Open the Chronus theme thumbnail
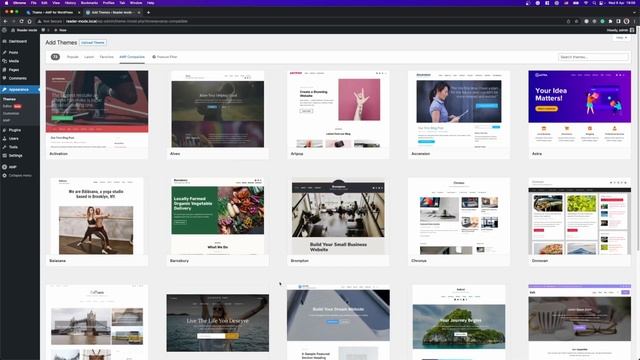Image resolution: width=640 pixels, height=360 pixels. [x=459, y=216]
